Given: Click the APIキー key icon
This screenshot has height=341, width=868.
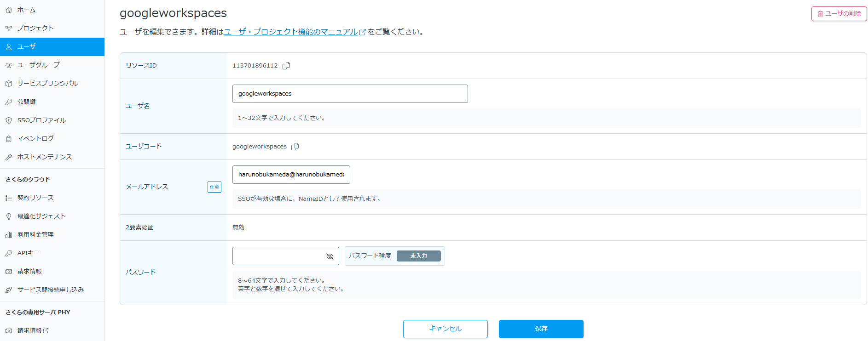Looking at the screenshot, I should (9, 253).
